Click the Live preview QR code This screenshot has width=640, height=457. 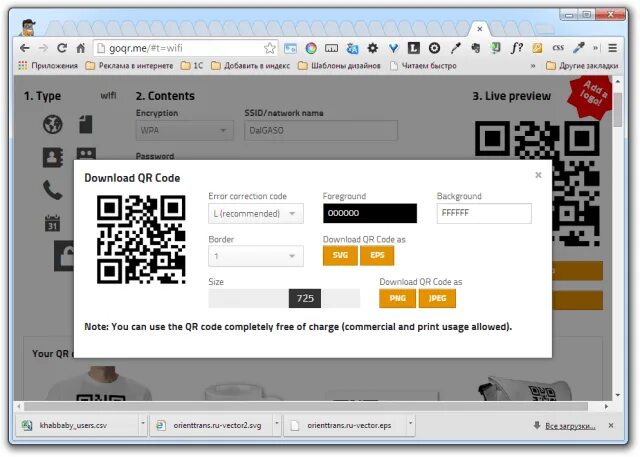[x=537, y=140]
